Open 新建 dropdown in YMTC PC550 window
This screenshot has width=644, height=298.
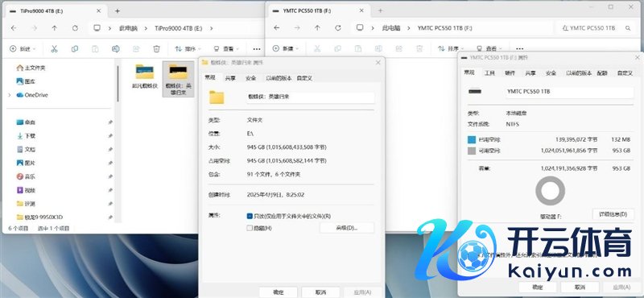pos(286,48)
